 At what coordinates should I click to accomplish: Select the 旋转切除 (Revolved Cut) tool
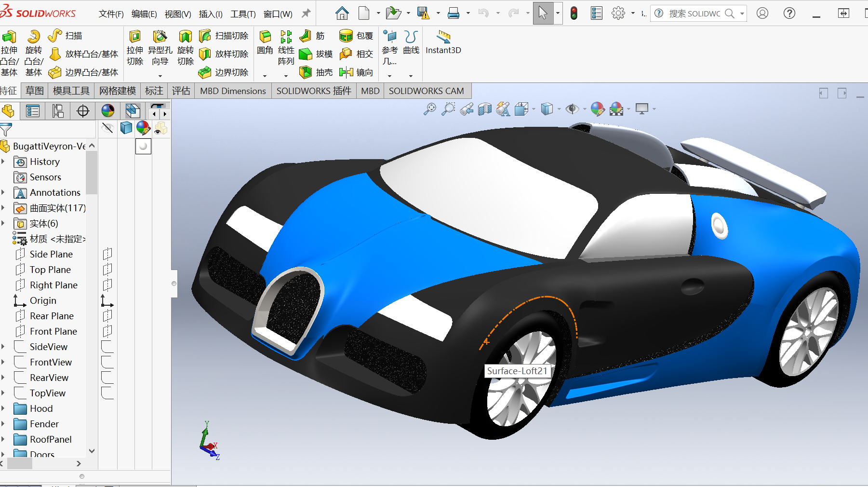(186, 48)
